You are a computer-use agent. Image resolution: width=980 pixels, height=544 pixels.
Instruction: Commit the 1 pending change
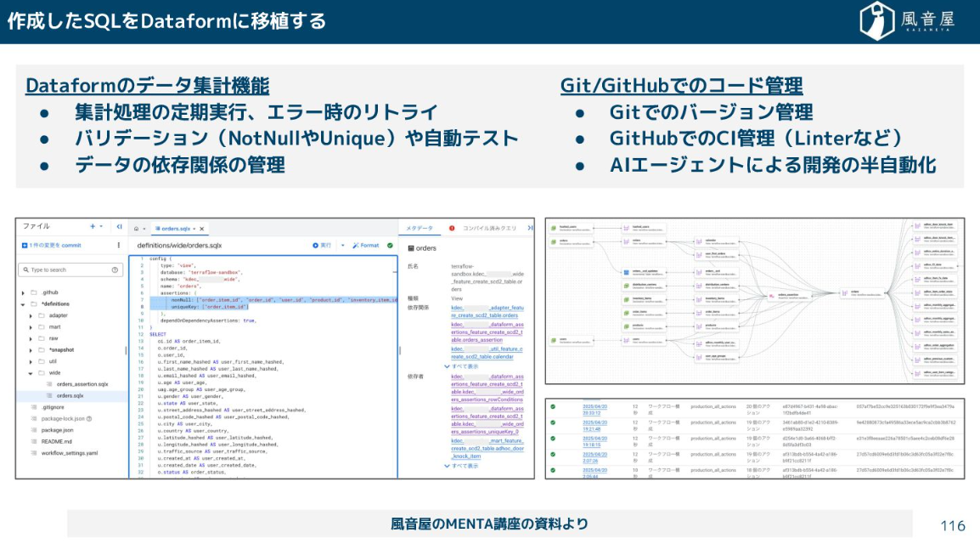tap(51, 245)
